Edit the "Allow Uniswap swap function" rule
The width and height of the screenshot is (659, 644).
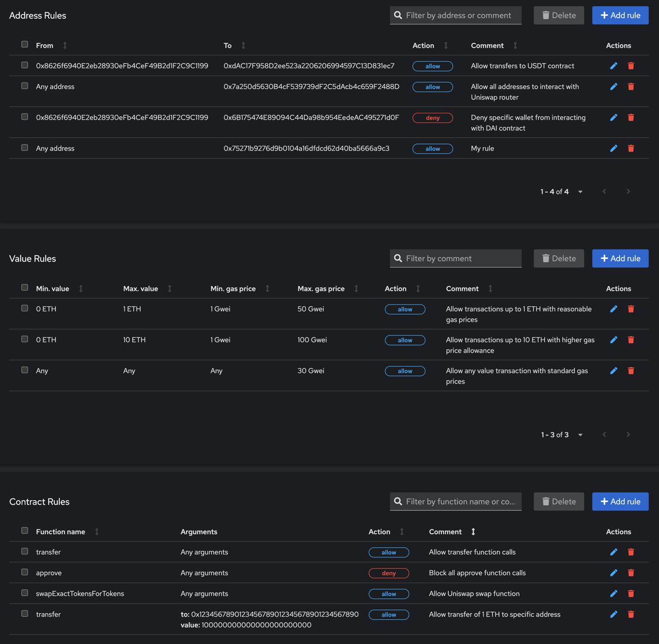(613, 593)
